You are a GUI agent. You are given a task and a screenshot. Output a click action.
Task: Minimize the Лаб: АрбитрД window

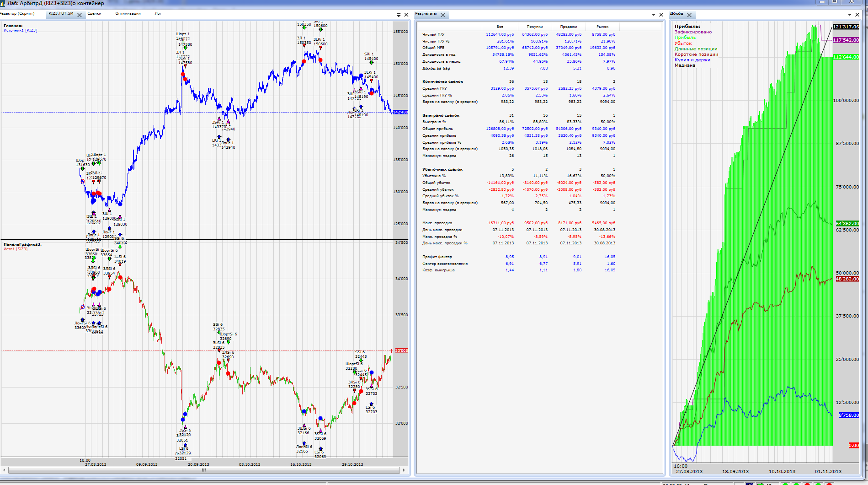tap(822, 2)
